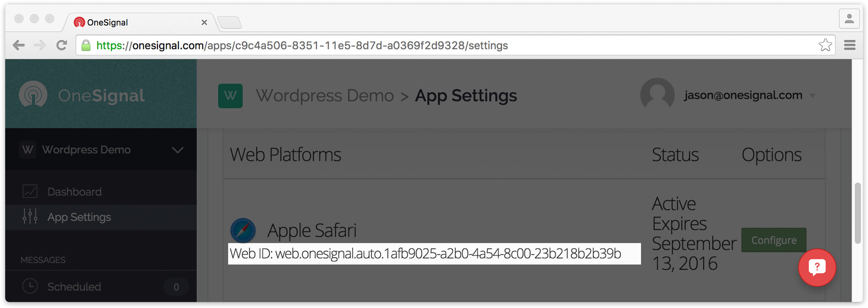
Task: Open the red help chat bubble
Action: pos(817,267)
